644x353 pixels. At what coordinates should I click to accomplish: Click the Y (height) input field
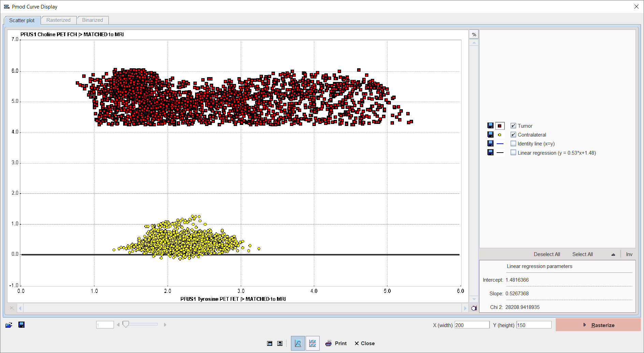click(534, 325)
